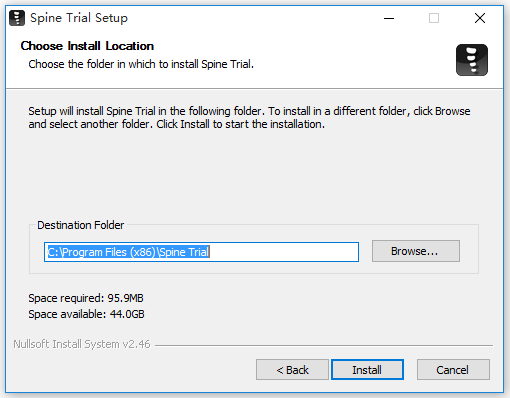Cancel the Spine Trial installation
510x398 pixels.
(x=453, y=370)
